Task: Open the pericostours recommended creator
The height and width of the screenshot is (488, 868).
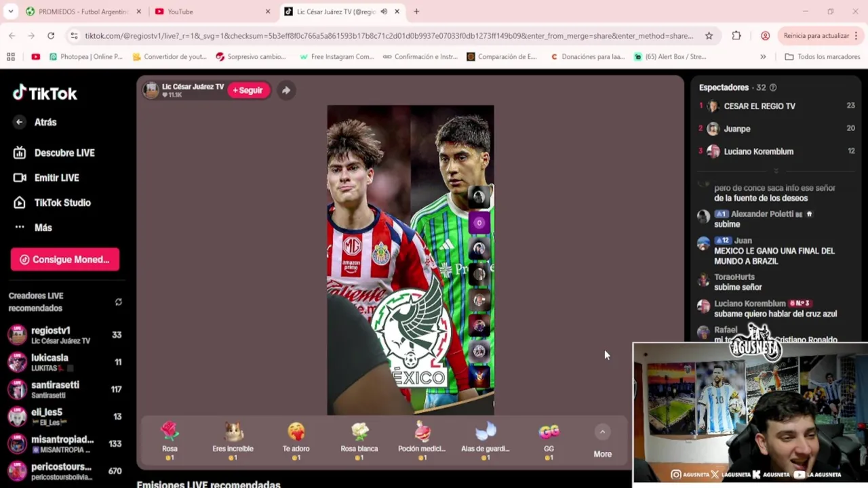Action: (x=64, y=470)
